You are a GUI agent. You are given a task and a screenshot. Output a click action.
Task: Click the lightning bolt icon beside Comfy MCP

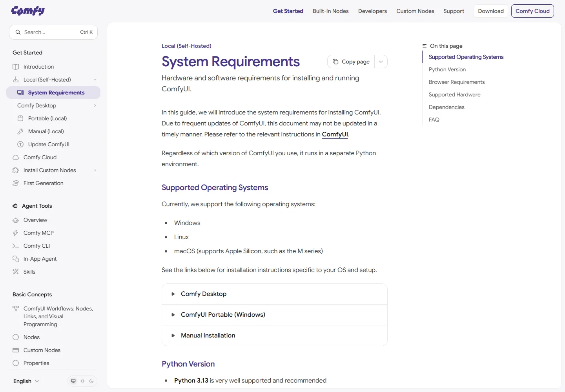click(x=16, y=233)
